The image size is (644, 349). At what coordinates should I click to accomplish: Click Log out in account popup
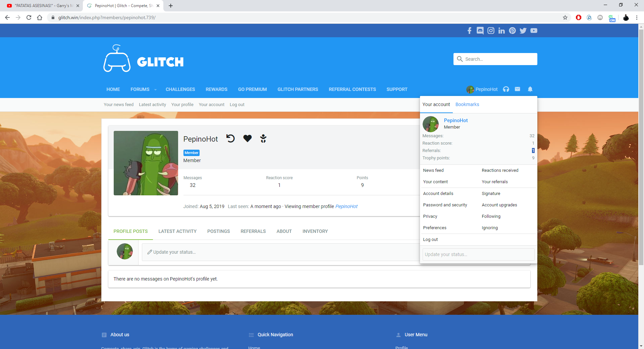(x=430, y=240)
